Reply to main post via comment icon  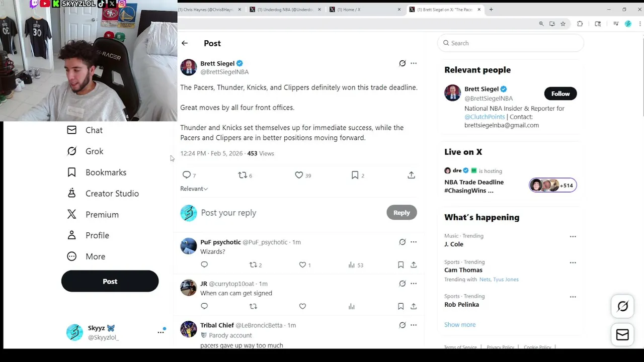tap(187, 175)
